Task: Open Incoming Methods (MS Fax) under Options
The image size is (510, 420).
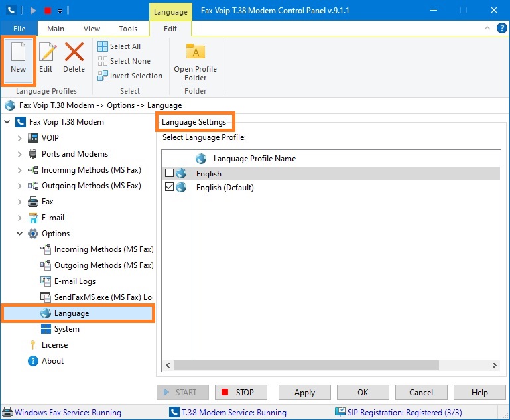Action: tap(97, 249)
